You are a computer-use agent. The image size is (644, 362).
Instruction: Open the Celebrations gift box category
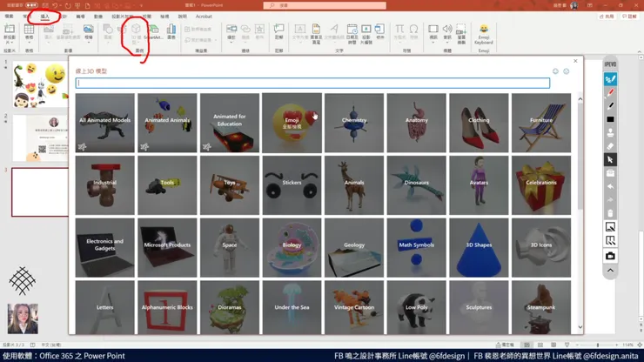click(x=541, y=185)
